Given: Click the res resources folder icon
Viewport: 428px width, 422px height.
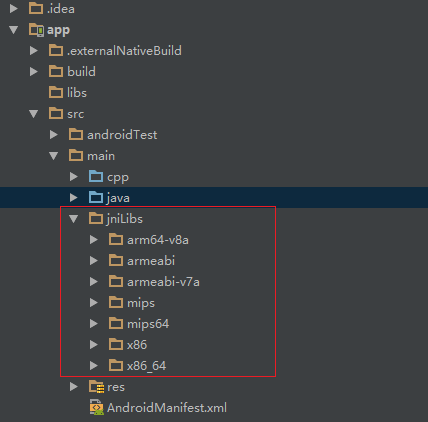Looking at the screenshot, I should (x=97, y=387).
